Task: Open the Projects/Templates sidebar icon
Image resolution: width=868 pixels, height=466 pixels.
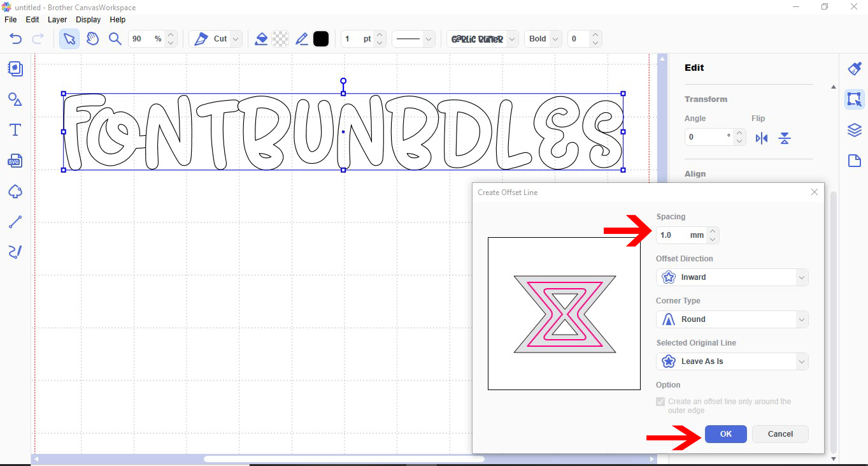Action: click(x=15, y=69)
